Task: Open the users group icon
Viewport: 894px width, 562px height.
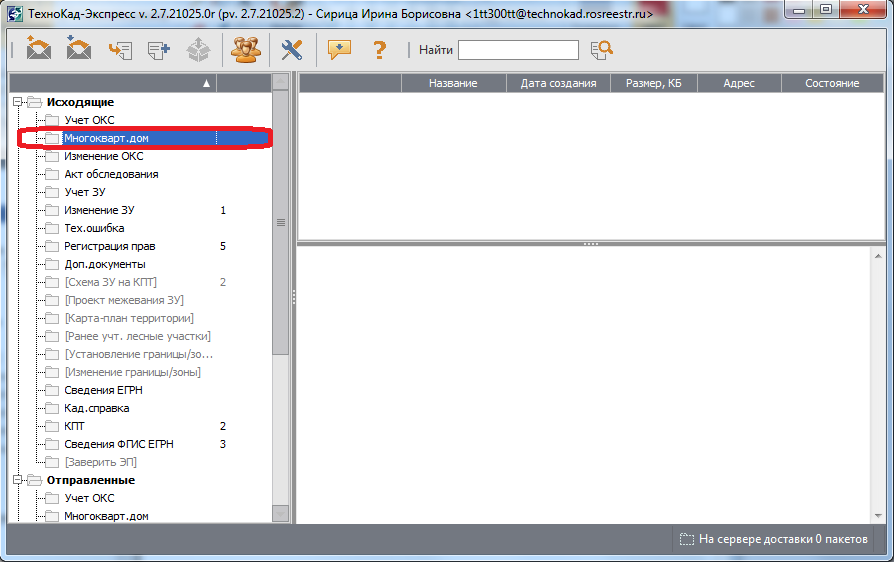Action: click(x=244, y=49)
